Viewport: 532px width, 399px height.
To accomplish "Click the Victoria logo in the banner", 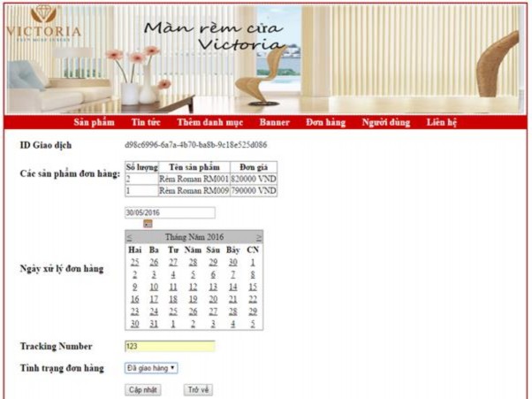I will click(43, 25).
